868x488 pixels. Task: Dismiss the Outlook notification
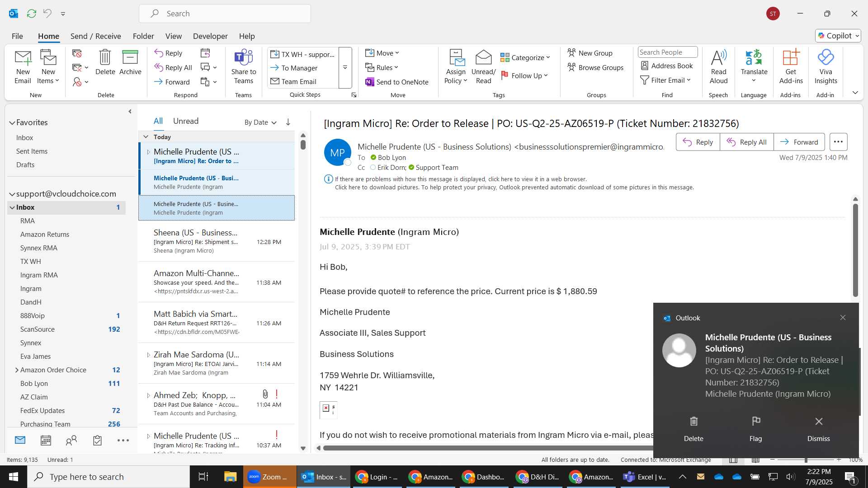click(818, 428)
